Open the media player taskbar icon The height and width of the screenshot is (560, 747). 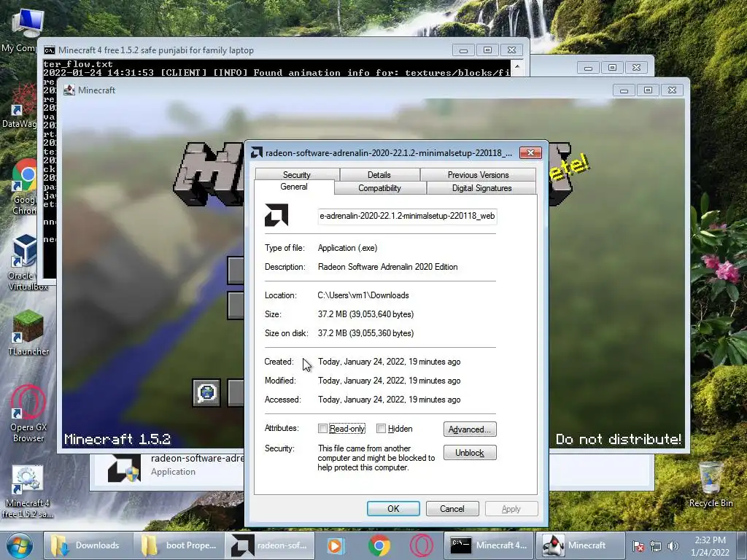tap(336, 545)
